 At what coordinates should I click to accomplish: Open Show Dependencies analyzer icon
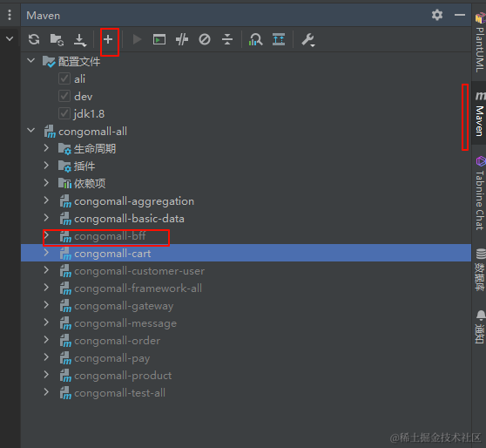point(255,40)
